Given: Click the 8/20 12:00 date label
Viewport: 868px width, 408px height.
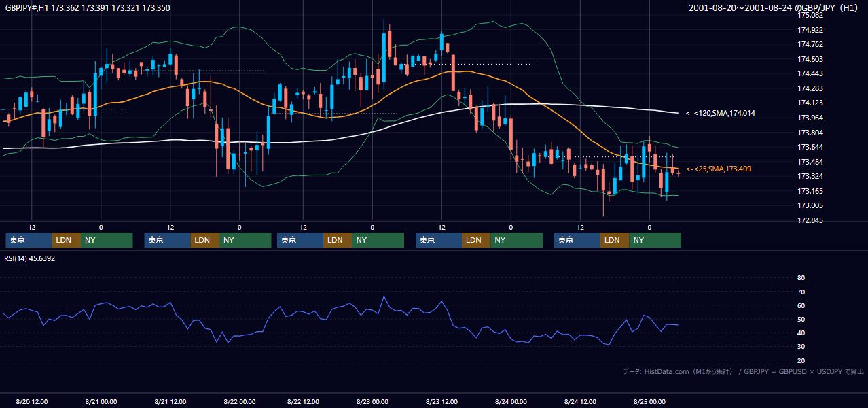Looking at the screenshot, I should 31,402.
